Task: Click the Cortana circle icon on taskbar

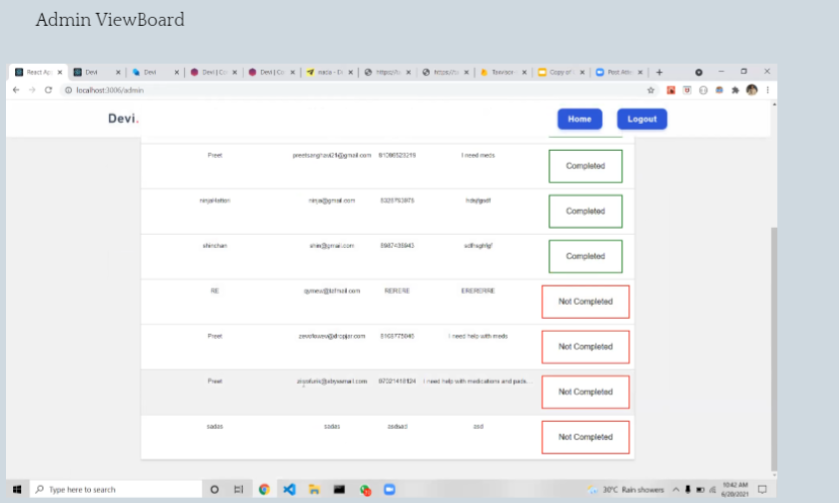Action: [214, 489]
